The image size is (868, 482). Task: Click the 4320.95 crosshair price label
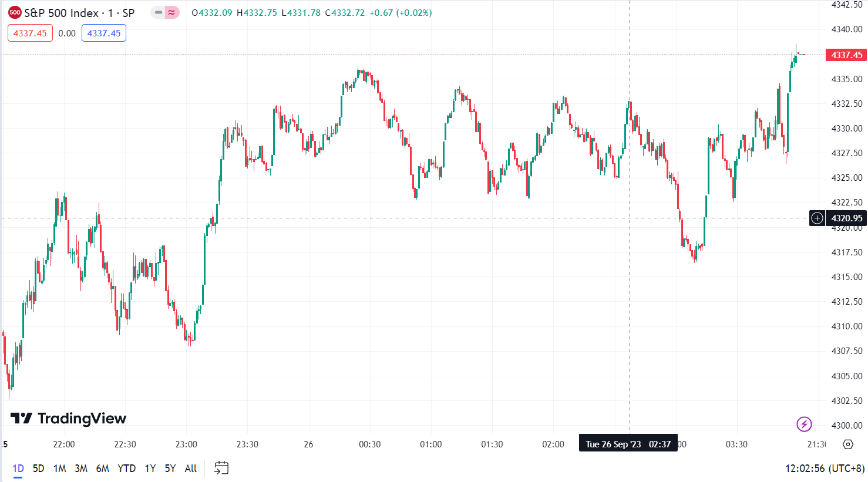[x=847, y=218]
